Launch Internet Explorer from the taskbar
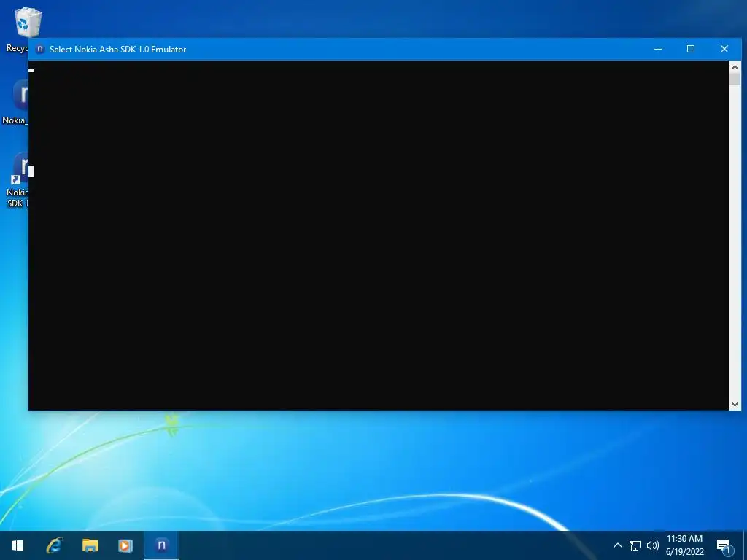 [54, 545]
